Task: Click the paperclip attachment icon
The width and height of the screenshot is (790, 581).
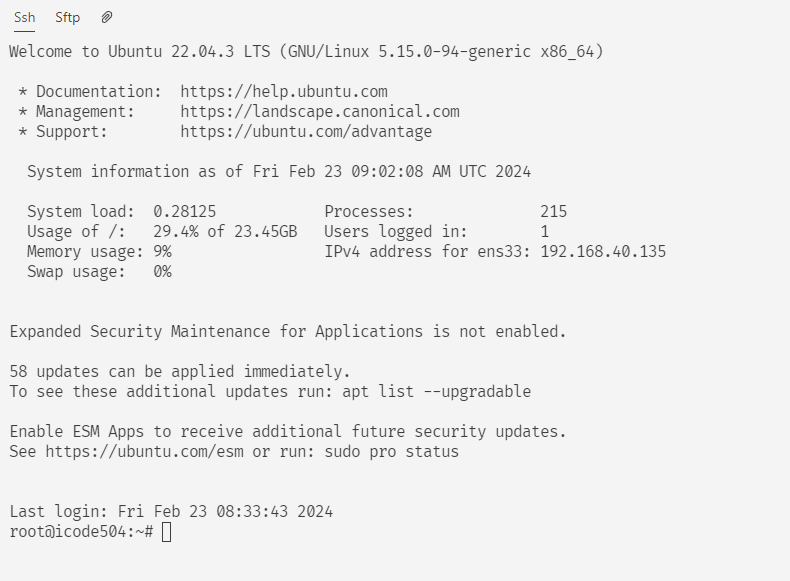Action: click(x=107, y=18)
